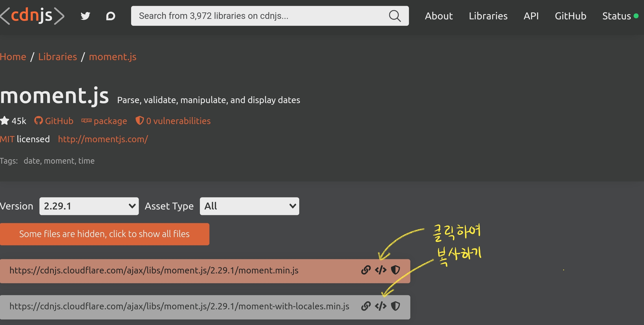Open the Asset Type dropdown
Screen dimensions: 644x325
[x=249, y=206]
